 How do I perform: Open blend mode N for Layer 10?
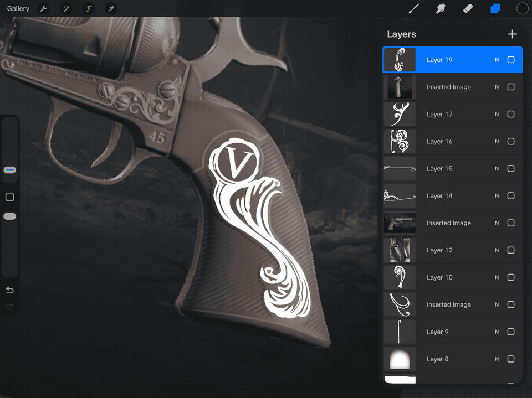497,277
